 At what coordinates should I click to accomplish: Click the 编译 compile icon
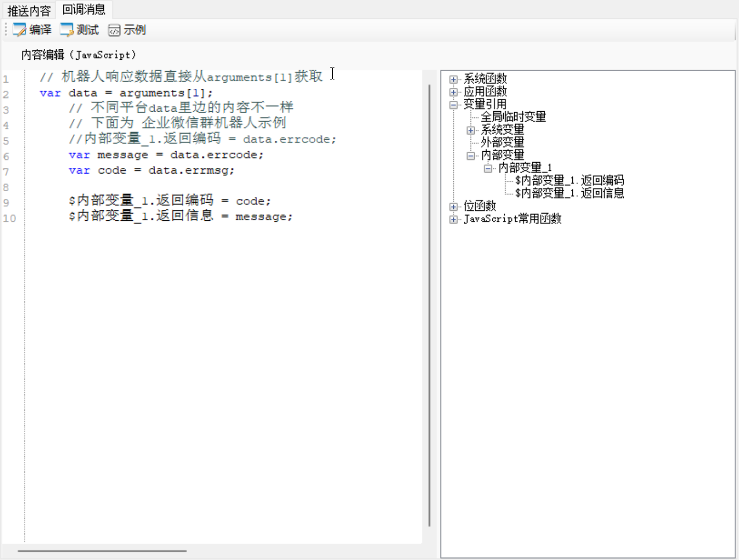point(19,30)
